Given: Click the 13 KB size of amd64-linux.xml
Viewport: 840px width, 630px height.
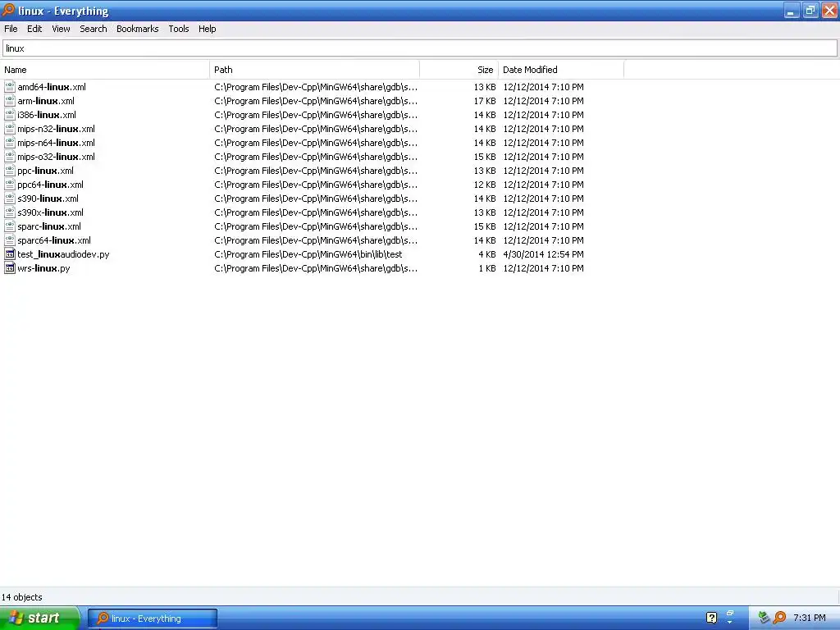Looking at the screenshot, I should 485,87.
